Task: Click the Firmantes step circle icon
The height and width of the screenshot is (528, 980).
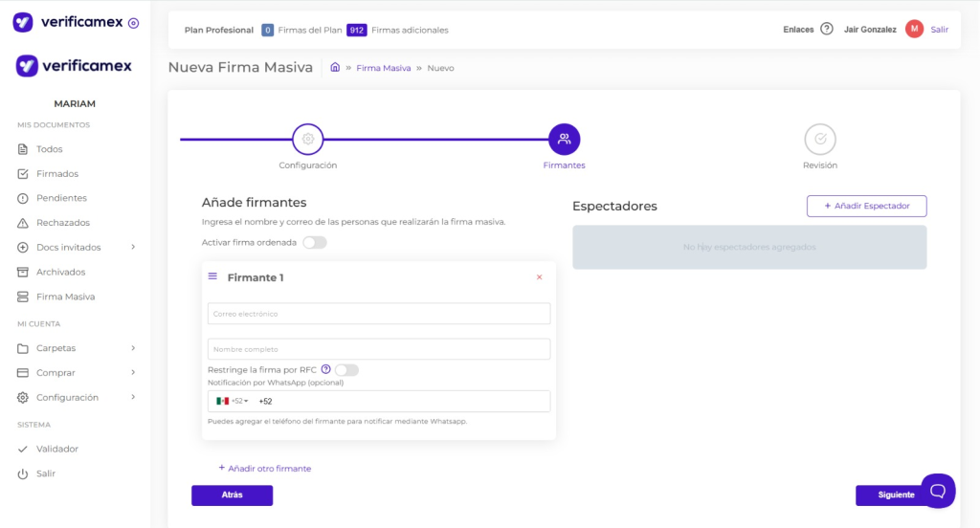Action: pyautogui.click(x=564, y=139)
